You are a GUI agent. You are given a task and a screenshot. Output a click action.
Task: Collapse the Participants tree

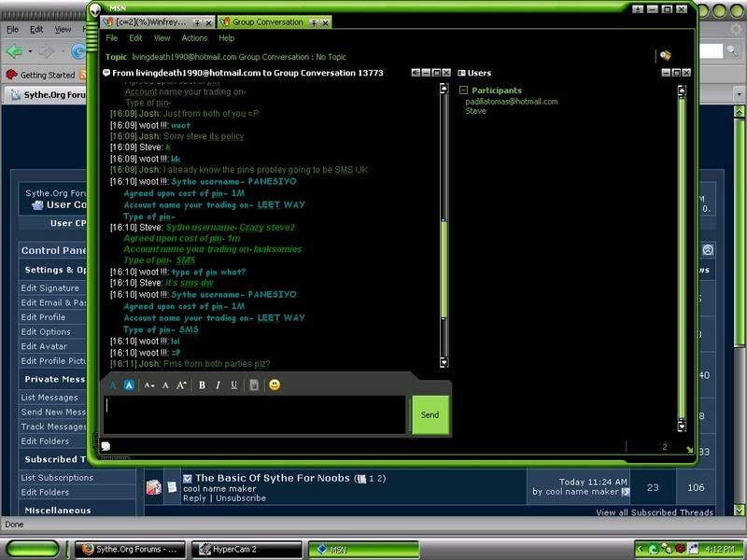463,90
